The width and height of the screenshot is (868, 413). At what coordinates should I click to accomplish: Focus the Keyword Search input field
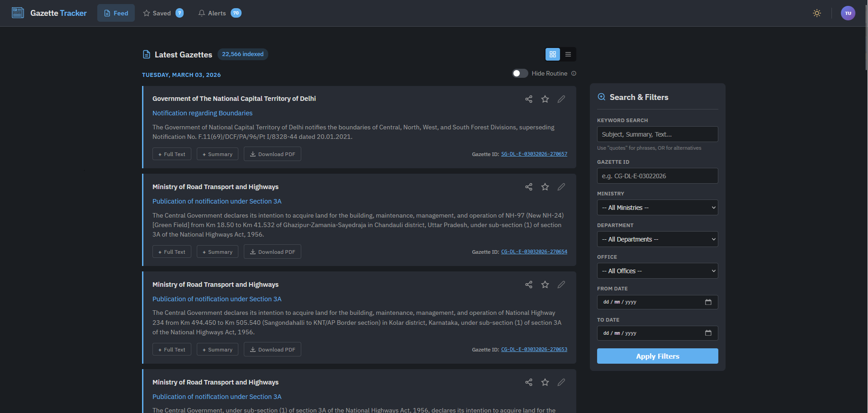(x=658, y=134)
